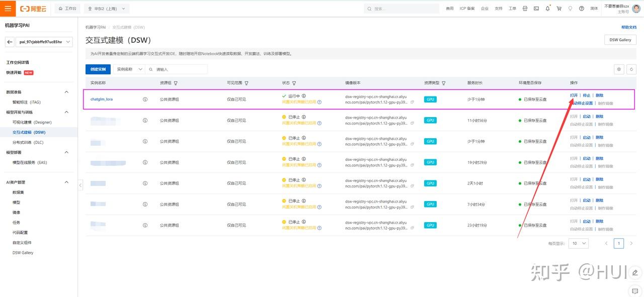644x297 pixels.
Task: Open the 费用 top menu
Action: click(x=450, y=9)
